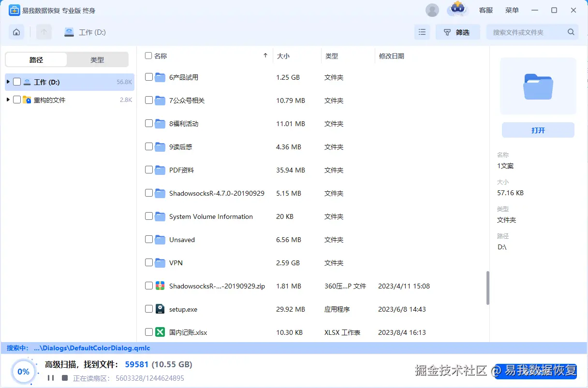Image resolution: width=588 pixels, height=388 pixels.
Task: Click the System Volume Information folder icon
Action: [161, 216]
